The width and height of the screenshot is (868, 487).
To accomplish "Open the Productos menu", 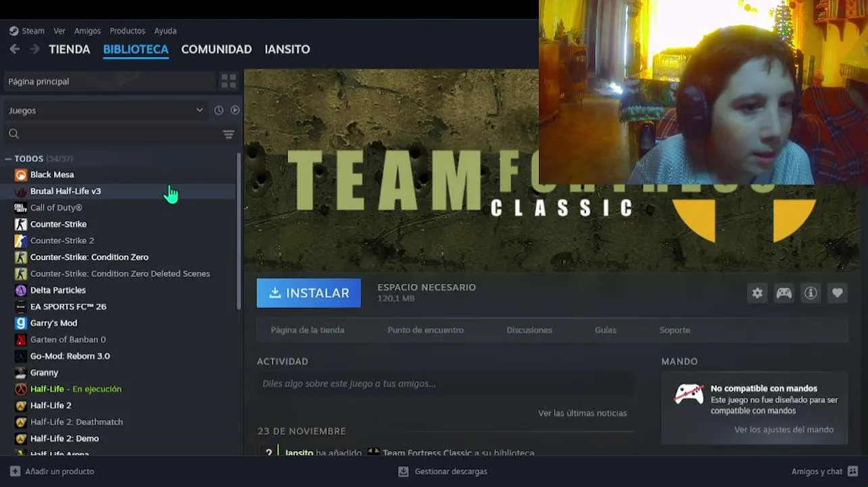I will [127, 31].
